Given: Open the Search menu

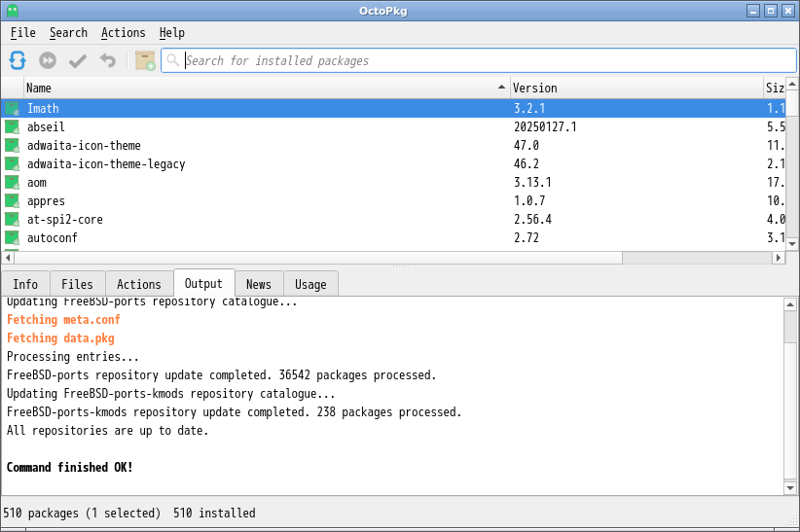Looking at the screenshot, I should tap(68, 33).
